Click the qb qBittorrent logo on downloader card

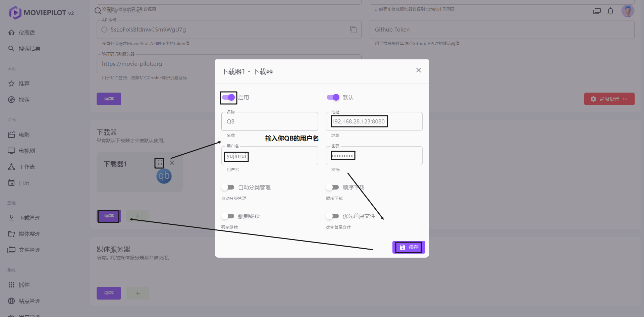tap(164, 176)
